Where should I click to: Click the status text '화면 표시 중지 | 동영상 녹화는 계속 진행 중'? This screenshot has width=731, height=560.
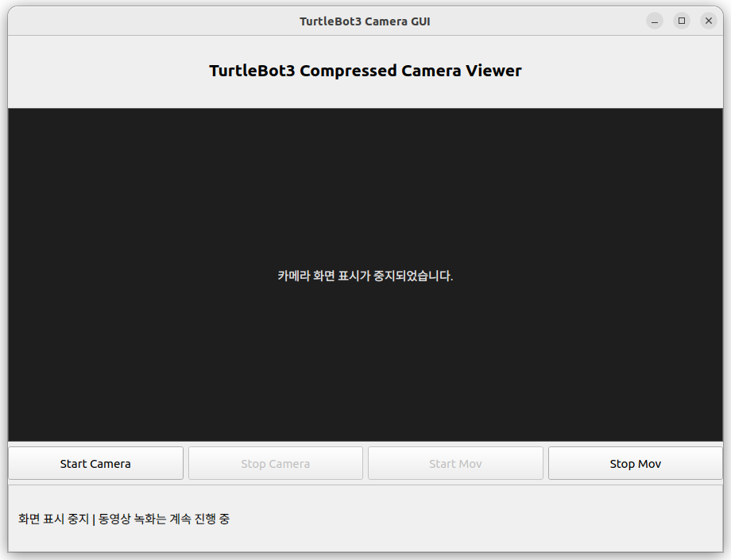(x=124, y=519)
